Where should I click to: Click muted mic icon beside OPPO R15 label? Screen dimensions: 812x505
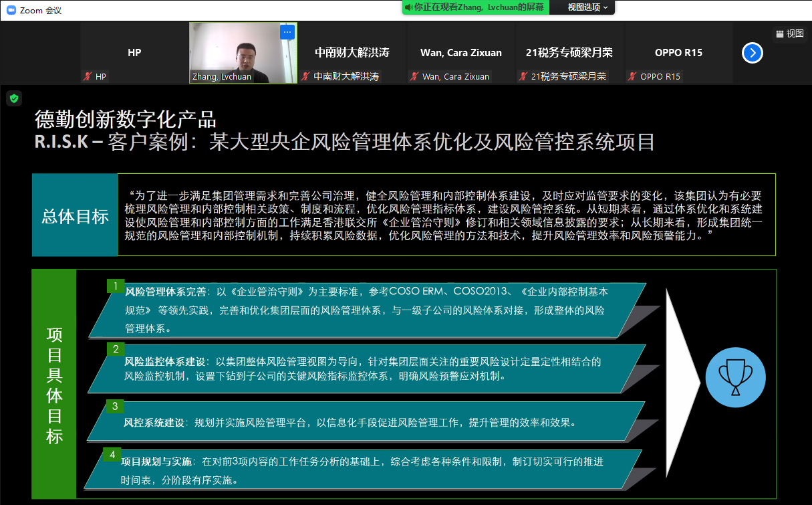632,77
